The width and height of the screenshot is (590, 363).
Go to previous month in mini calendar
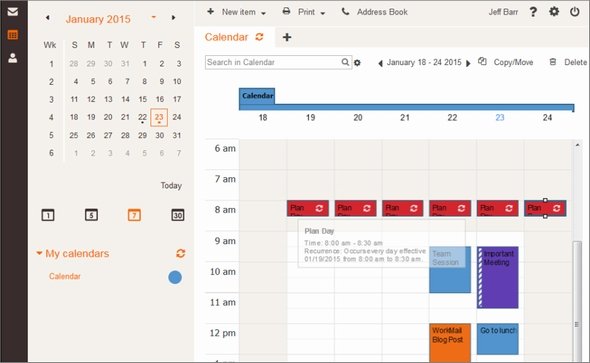point(47,18)
